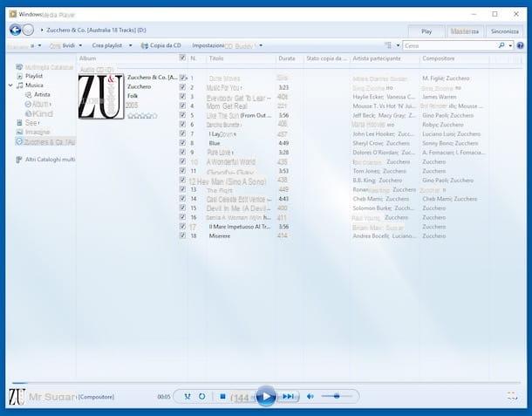The height and width of the screenshot is (416, 532).
Task: Select Artista under Musica
Action: coord(42,95)
